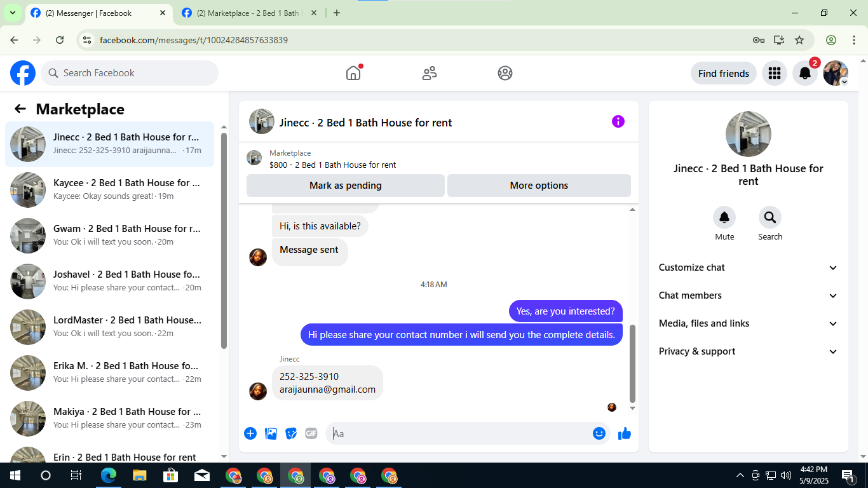Open Chrome tab search dropdown
This screenshot has width=868, height=488.
tap(12, 13)
